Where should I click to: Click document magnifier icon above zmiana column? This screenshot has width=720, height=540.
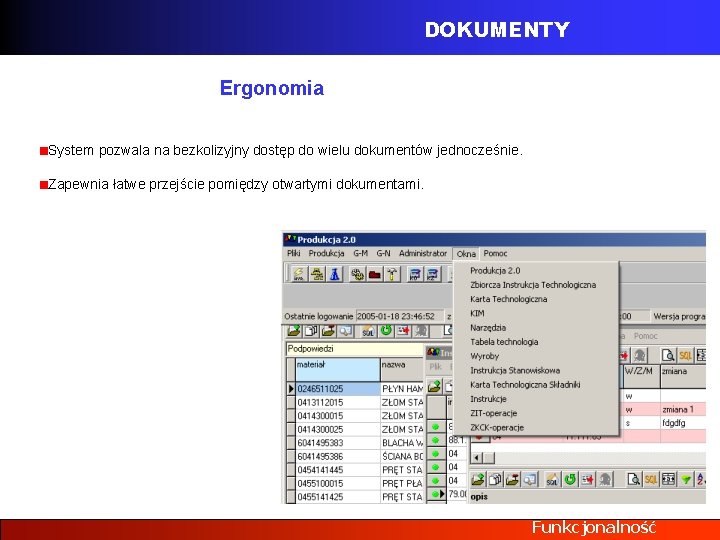click(x=668, y=355)
